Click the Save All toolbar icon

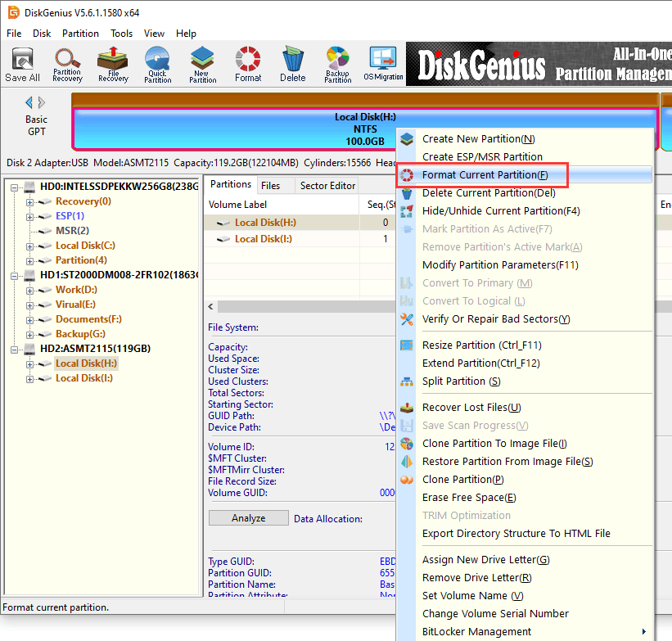pyautogui.click(x=22, y=65)
